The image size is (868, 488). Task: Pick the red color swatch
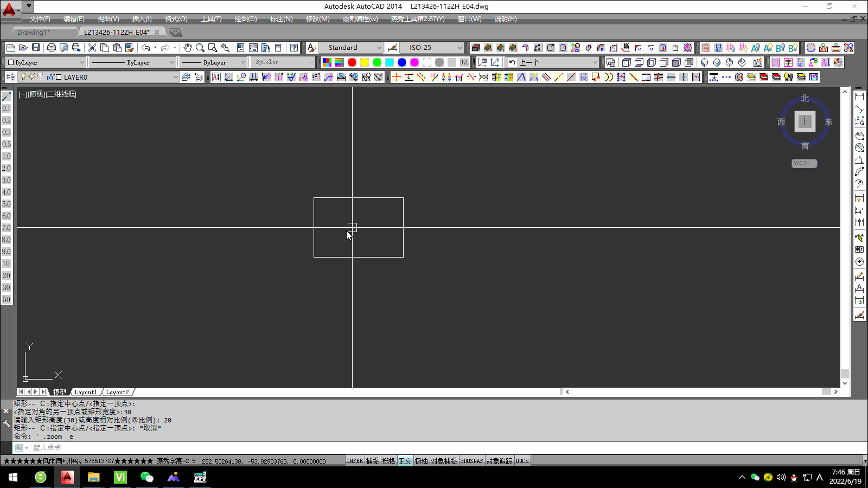coord(352,62)
